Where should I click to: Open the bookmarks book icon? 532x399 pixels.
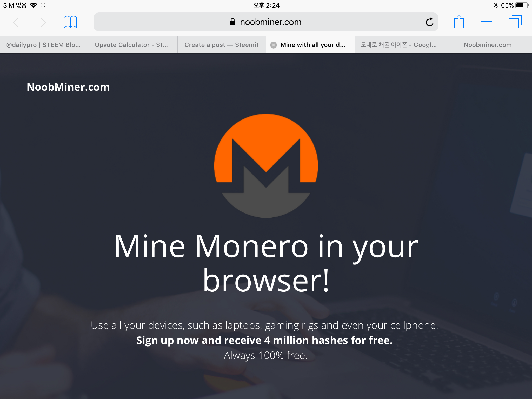coord(70,22)
